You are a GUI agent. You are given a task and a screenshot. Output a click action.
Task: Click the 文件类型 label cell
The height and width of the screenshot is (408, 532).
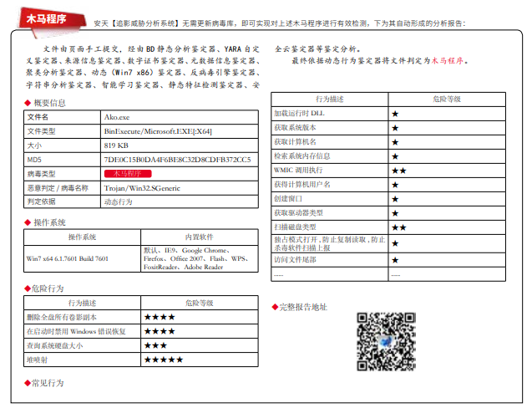pyautogui.click(x=62, y=131)
